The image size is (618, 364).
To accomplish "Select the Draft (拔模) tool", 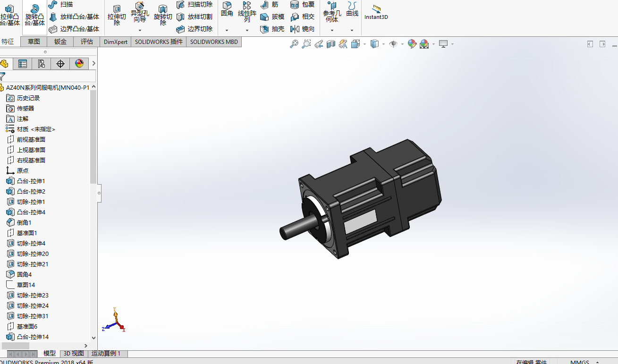I will [x=272, y=17].
